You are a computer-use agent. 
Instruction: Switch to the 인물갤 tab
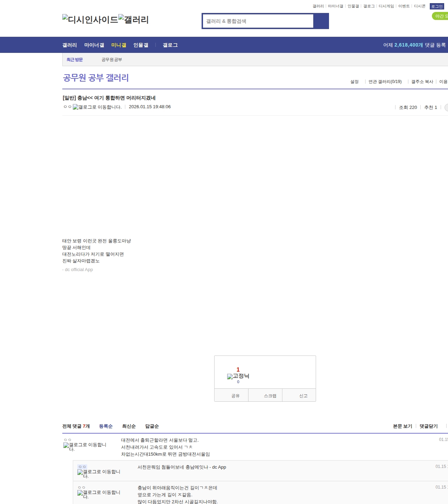click(141, 45)
